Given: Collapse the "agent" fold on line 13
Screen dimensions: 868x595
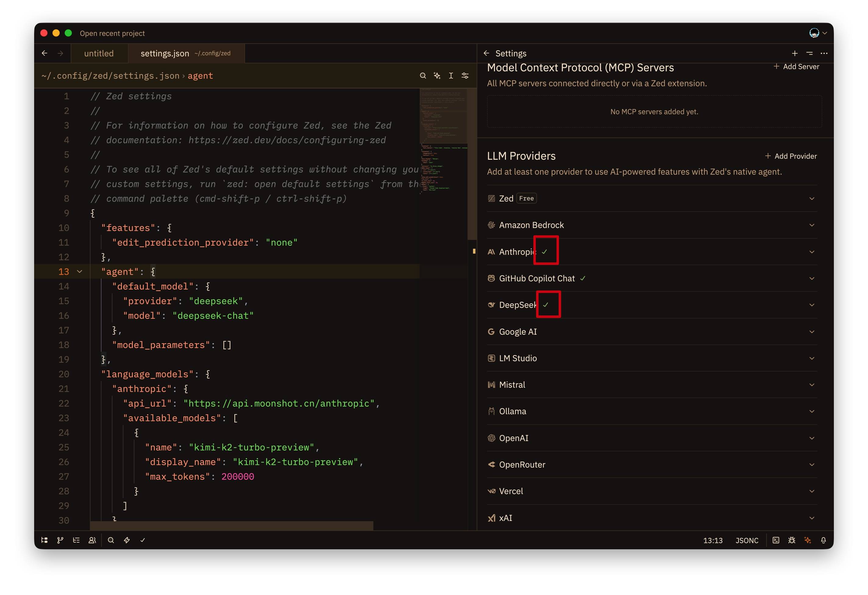Looking at the screenshot, I should tap(80, 272).
